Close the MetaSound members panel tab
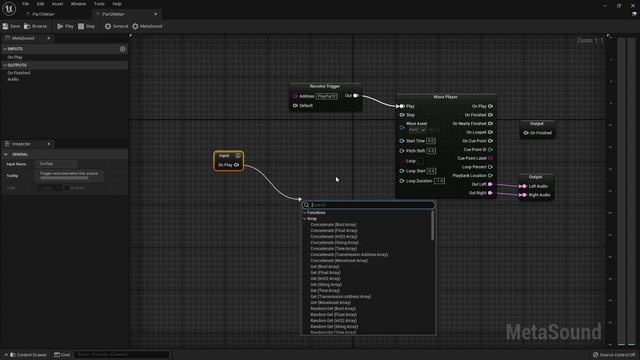The width and height of the screenshot is (640, 360). (49, 38)
